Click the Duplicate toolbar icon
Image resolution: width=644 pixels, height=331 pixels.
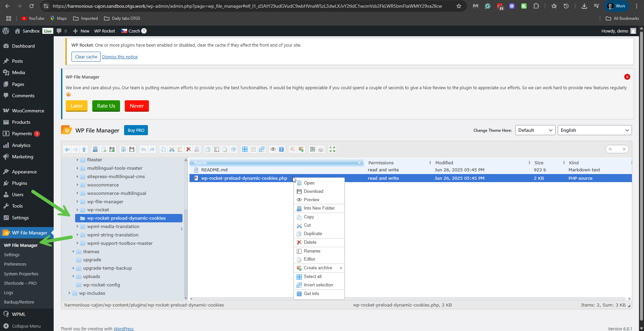(x=208, y=149)
